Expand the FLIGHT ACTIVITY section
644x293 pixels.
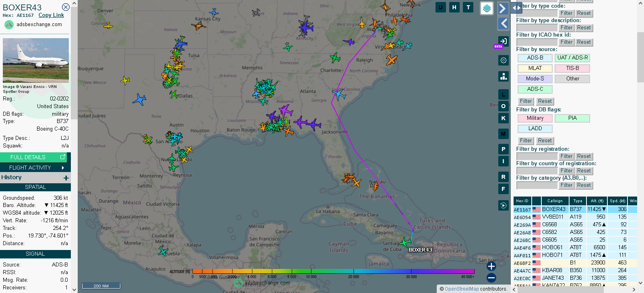point(35,168)
